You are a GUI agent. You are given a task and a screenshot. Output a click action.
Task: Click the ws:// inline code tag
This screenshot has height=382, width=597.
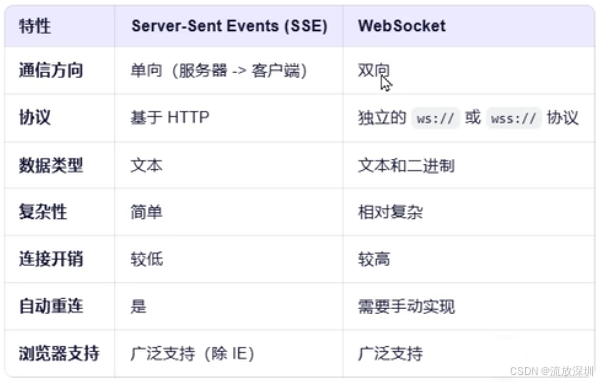(x=435, y=118)
